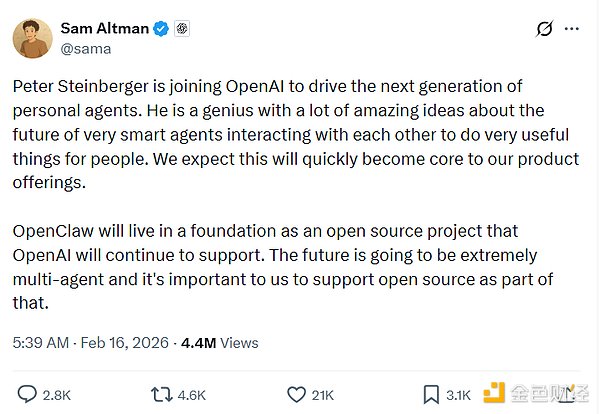This screenshot has height=414, width=600.
Task: Click the 3.1K bookmarks count
Action: [x=458, y=395]
